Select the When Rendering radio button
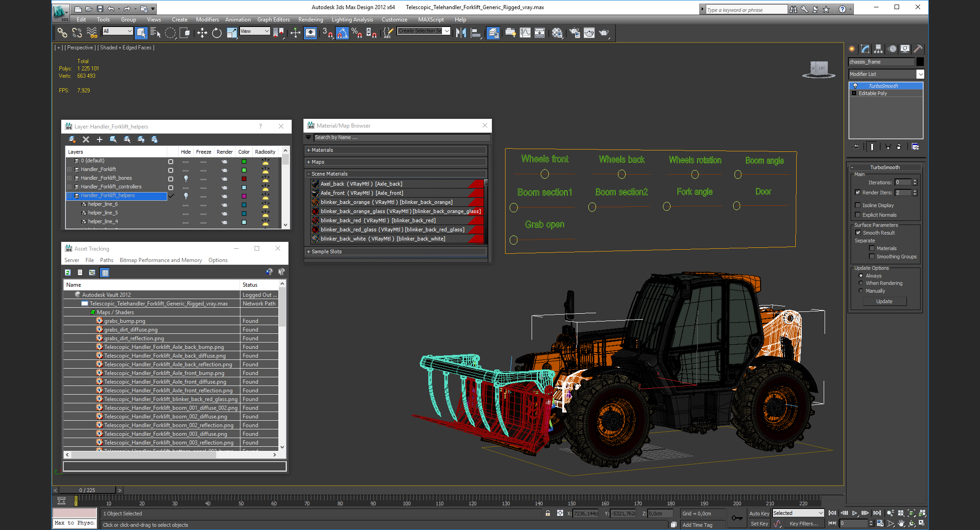 click(x=861, y=283)
